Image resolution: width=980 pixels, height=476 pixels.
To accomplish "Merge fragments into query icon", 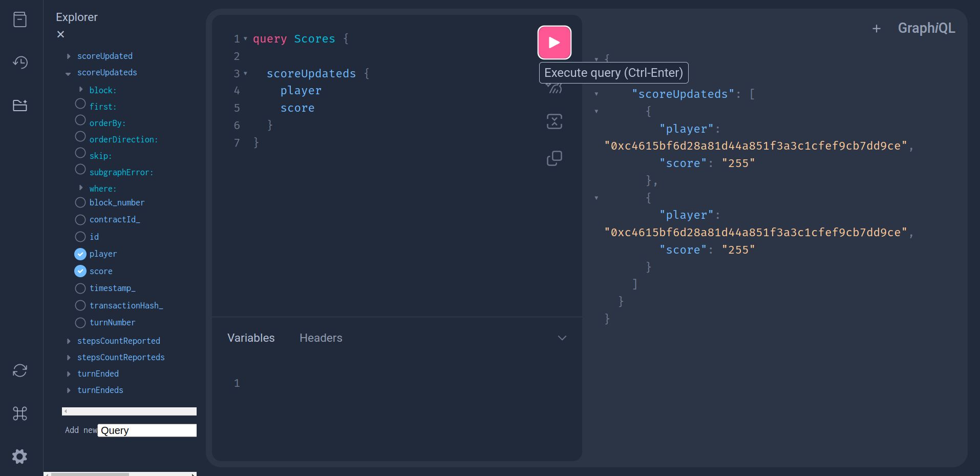I will [x=555, y=121].
